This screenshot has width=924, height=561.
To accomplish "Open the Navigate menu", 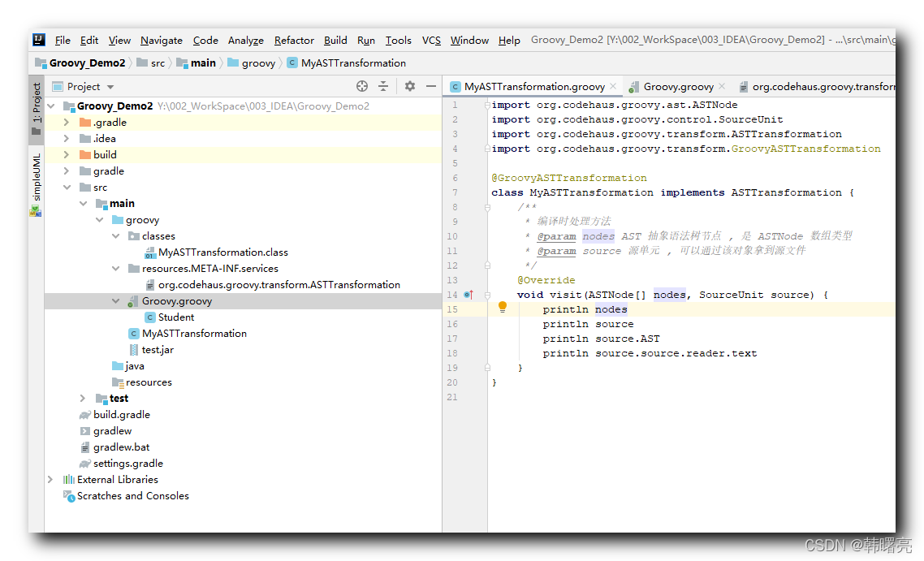I will pyautogui.click(x=162, y=40).
